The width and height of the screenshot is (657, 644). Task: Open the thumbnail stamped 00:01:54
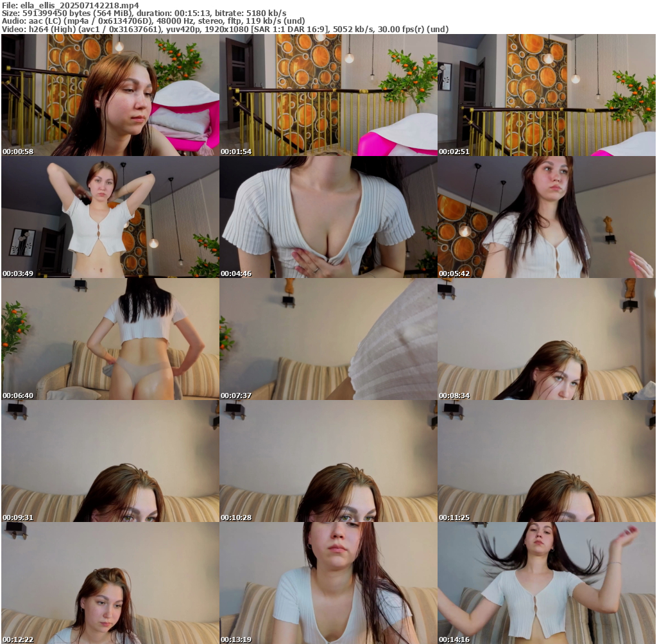coord(328,95)
